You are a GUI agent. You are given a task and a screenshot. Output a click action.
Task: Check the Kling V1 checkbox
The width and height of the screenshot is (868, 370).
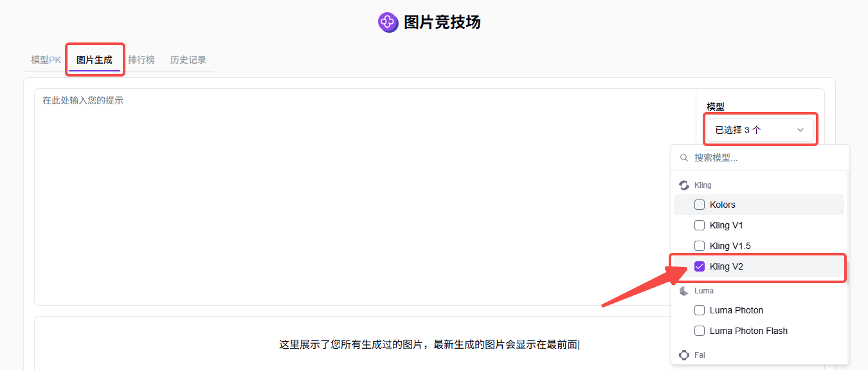pos(700,225)
